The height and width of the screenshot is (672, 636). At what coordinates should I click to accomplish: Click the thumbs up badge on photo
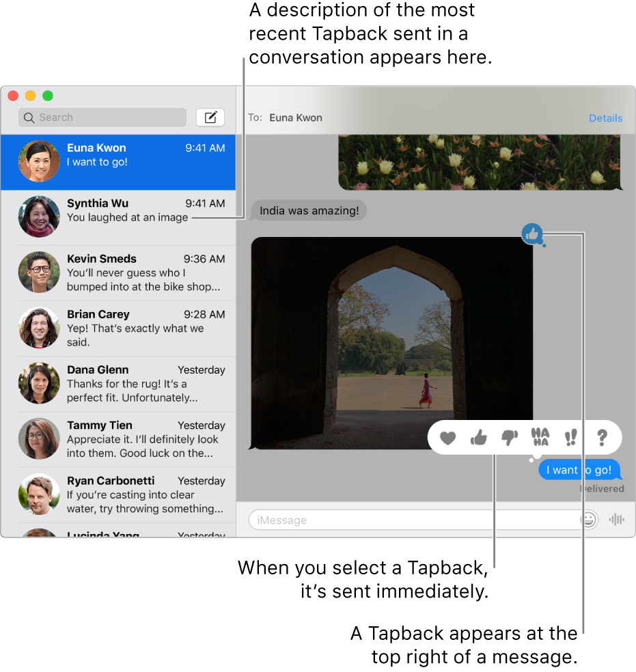pyautogui.click(x=532, y=234)
